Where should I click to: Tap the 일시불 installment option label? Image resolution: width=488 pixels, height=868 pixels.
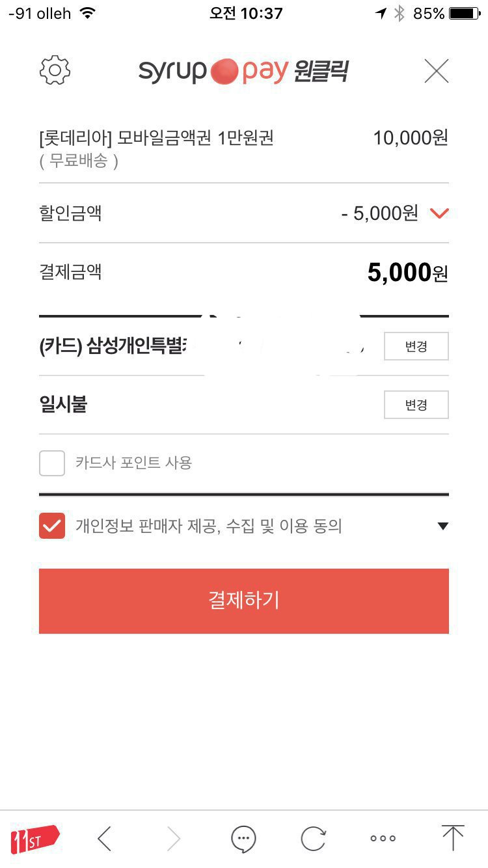[x=63, y=405]
